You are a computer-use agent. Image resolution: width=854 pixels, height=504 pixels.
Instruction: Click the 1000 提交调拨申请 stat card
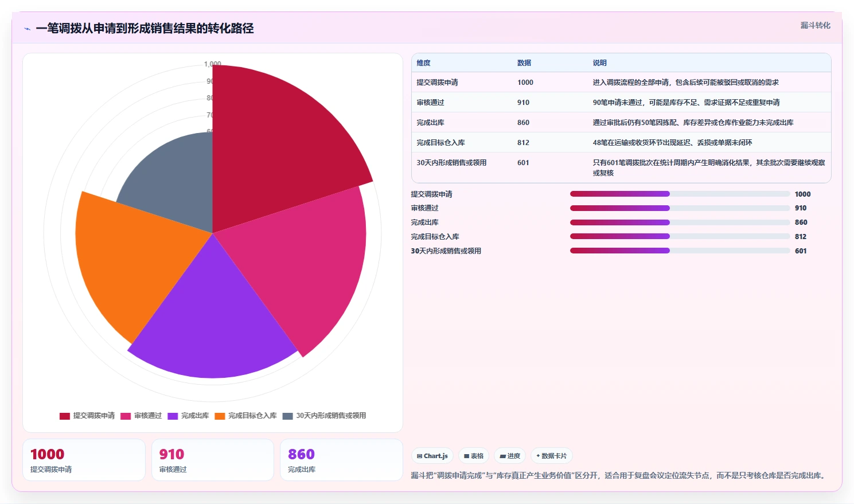point(84,460)
